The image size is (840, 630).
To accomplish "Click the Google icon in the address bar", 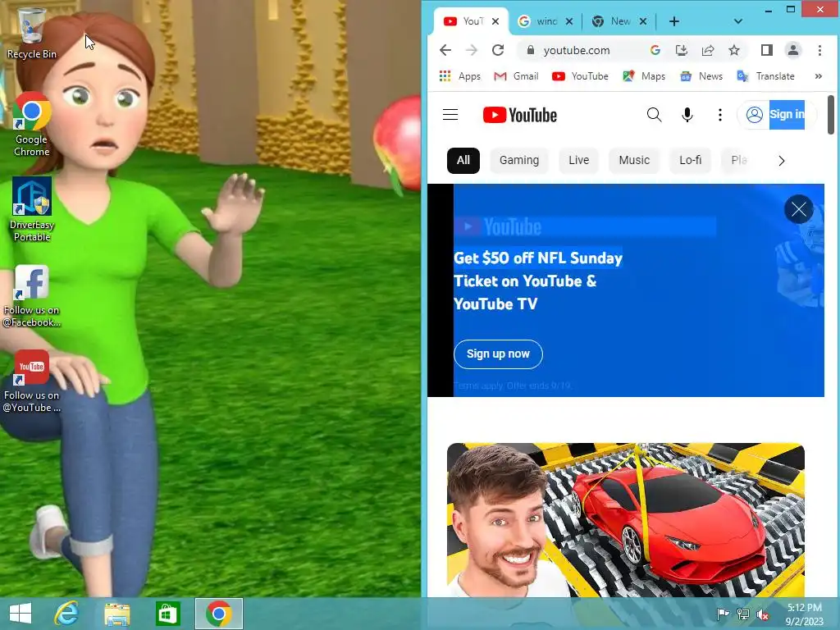I will click(x=655, y=50).
